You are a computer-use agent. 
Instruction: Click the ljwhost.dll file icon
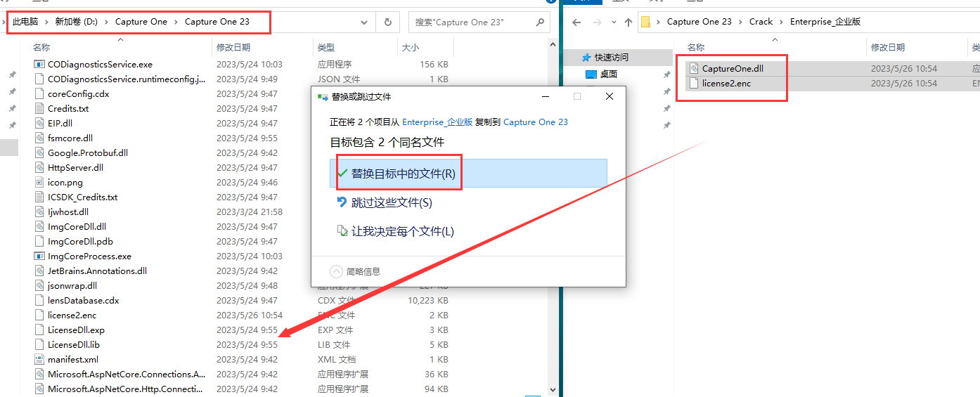tap(39, 212)
